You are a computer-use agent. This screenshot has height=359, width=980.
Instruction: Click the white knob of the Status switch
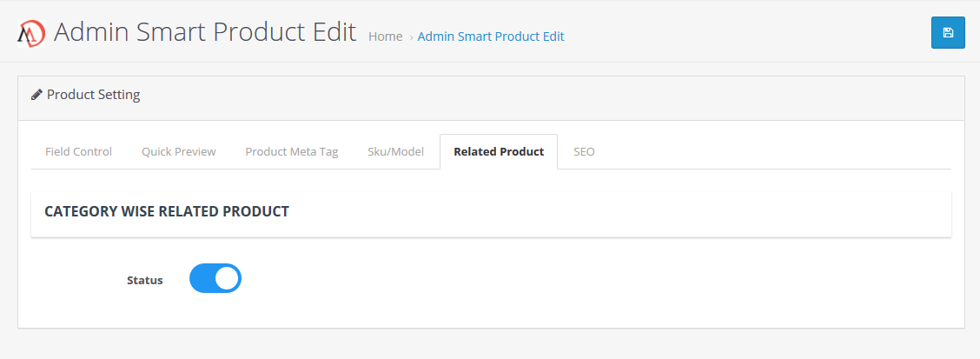[227, 277]
